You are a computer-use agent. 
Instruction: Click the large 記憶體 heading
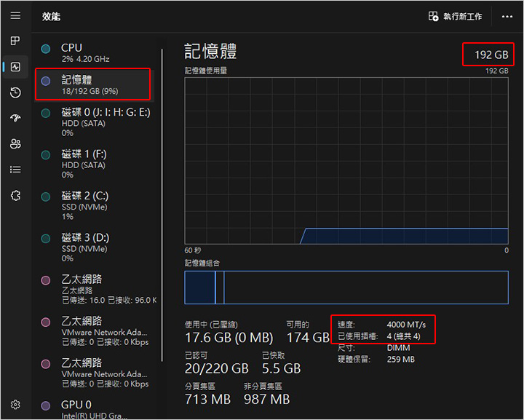(x=210, y=51)
